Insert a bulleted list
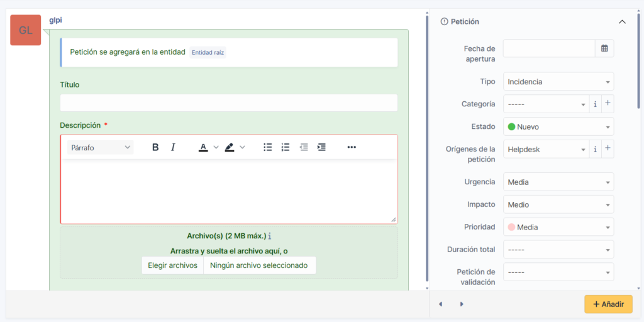Screen dimensions: 644x322 (268, 147)
